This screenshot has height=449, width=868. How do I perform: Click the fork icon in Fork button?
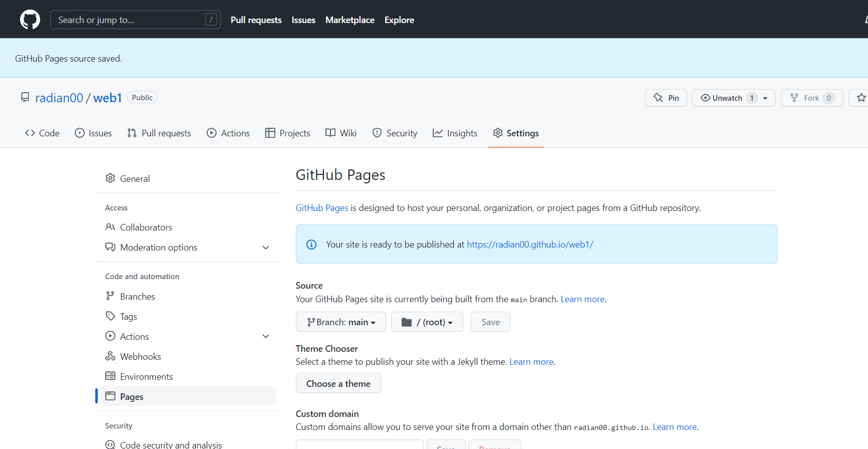[x=794, y=98]
